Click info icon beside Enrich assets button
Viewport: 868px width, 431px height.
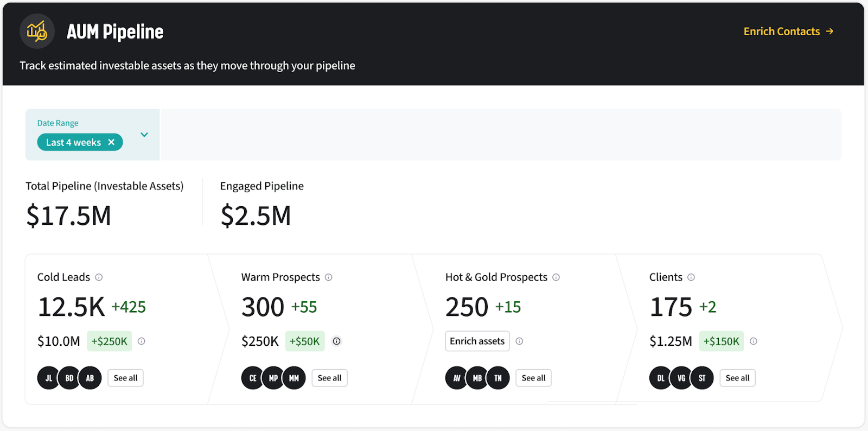point(519,341)
